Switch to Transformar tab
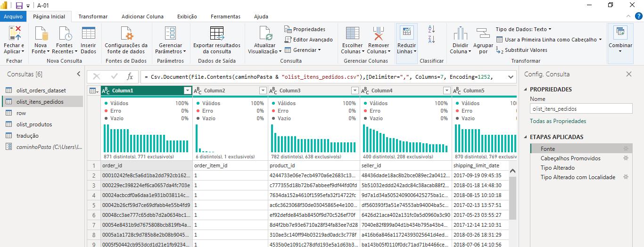 (93, 16)
